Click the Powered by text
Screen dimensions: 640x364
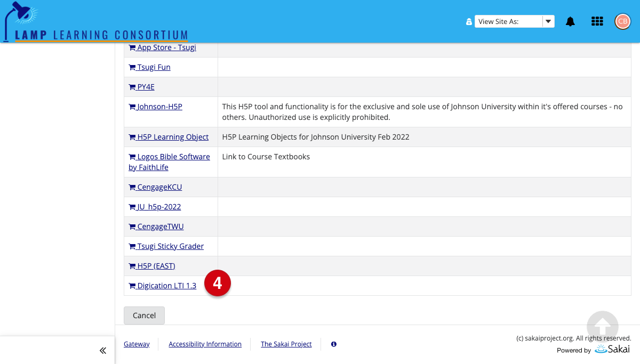tap(574, 350)
